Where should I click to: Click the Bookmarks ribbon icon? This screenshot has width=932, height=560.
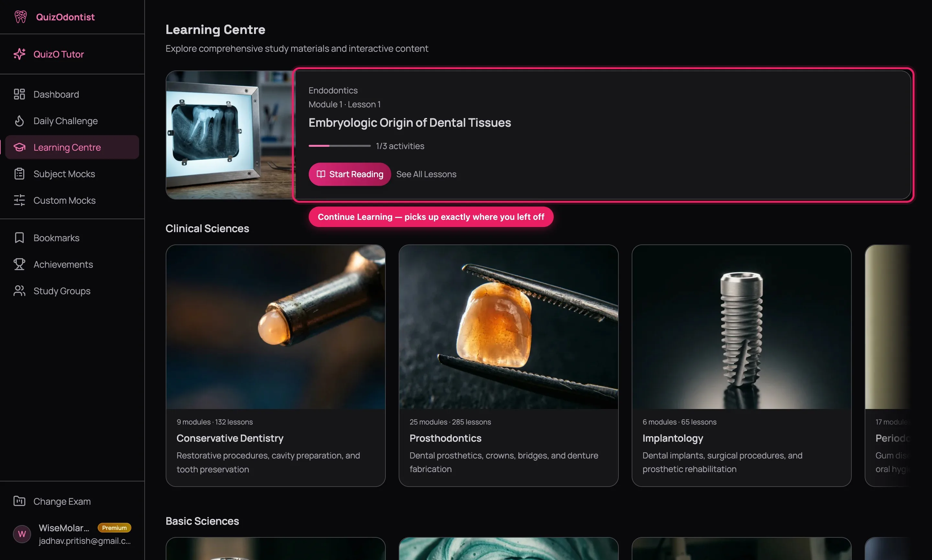coord(19,238)
